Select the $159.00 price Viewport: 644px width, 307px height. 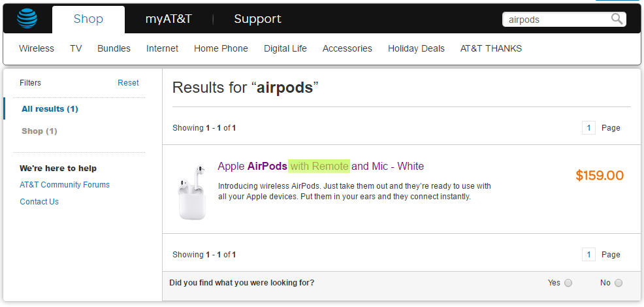600,176
